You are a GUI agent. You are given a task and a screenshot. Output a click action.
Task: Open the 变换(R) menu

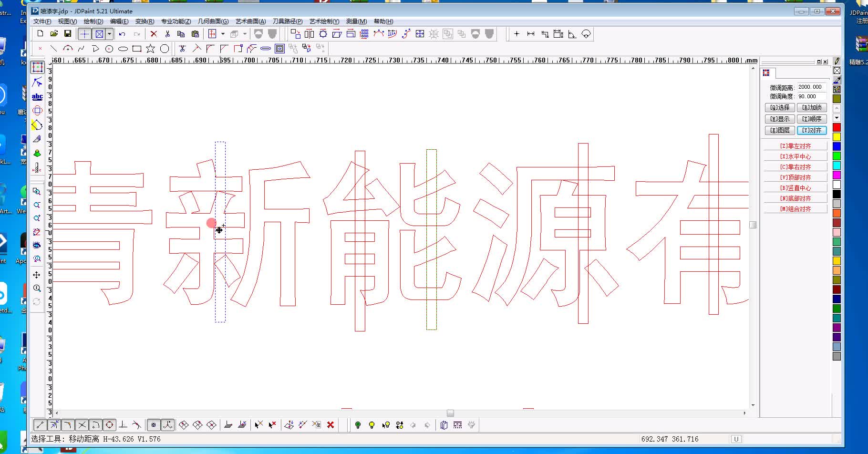click(x=145, y=21)
